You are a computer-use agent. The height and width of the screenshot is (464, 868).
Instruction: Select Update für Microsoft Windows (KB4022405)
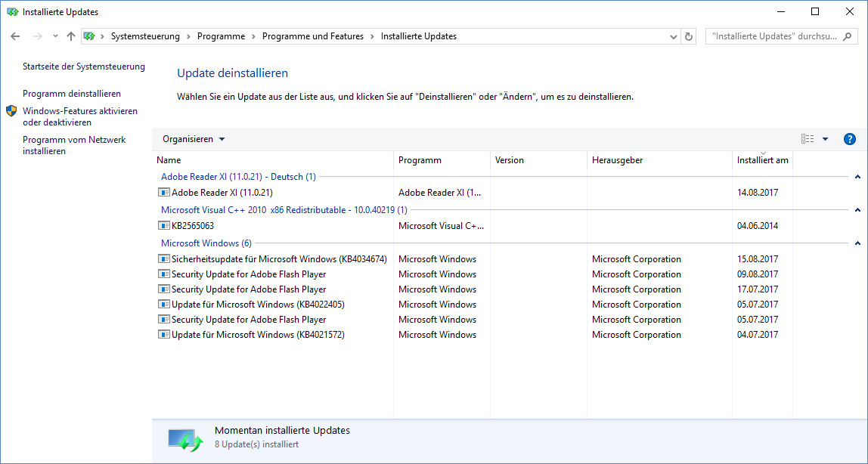[258, 305]
